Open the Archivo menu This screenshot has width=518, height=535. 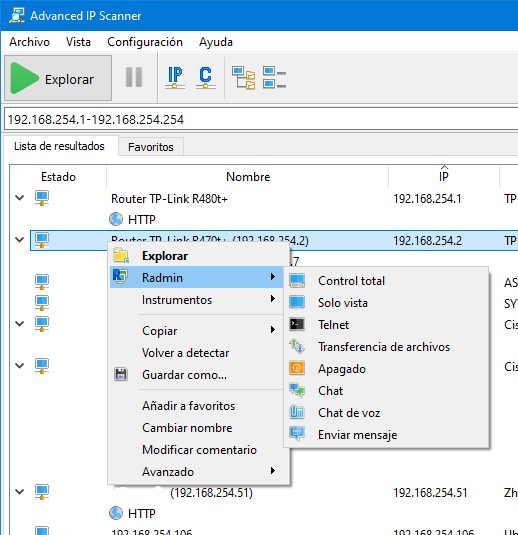pos(29,42)
